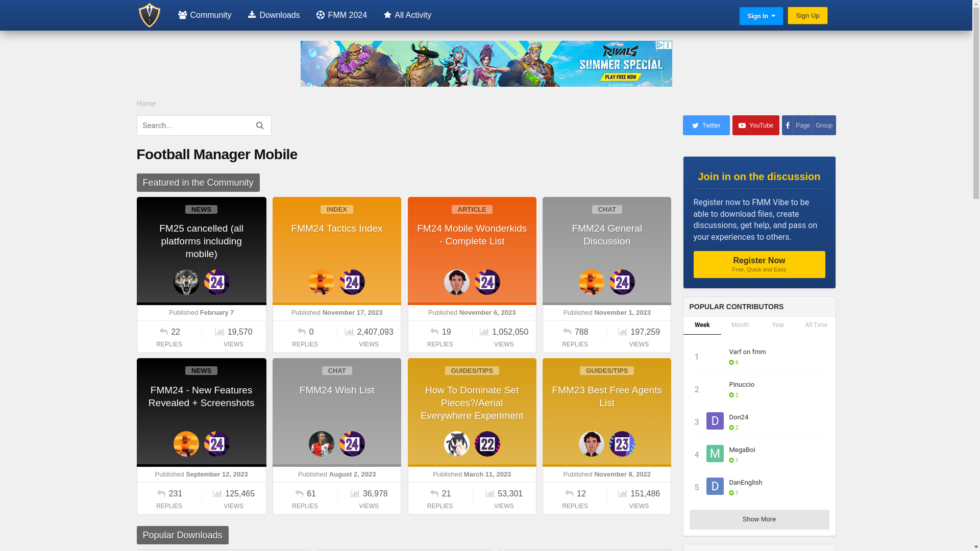The image size is (980, 551).
Task: Open FMM24 Wish List title
Action: [337, 390]
